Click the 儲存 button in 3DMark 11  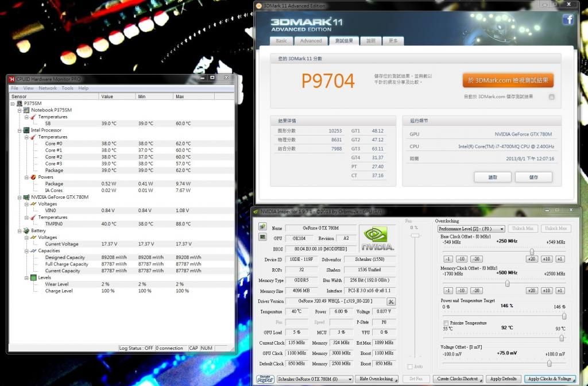click(x=533, y=177)
